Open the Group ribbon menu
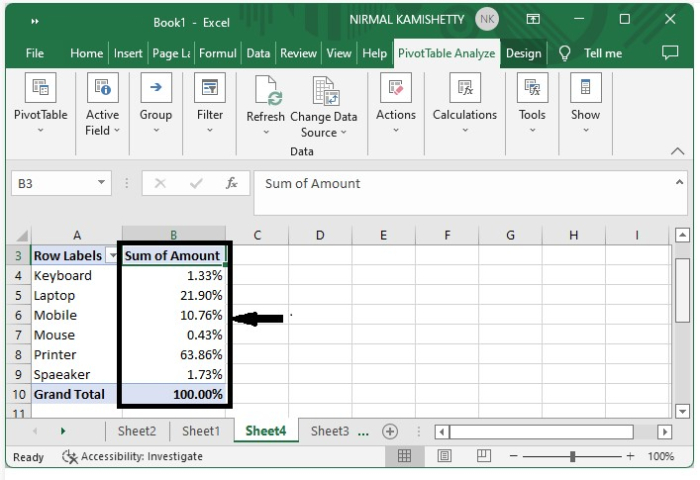The height and width of the screenshot is (480, 700). (156, 104)
